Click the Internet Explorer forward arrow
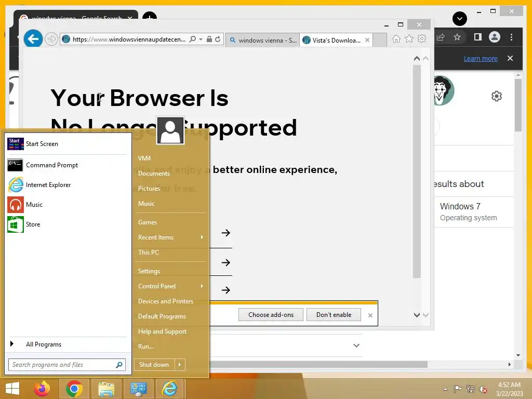The height and width of the screenshot is (399, 532). (51, 39)
